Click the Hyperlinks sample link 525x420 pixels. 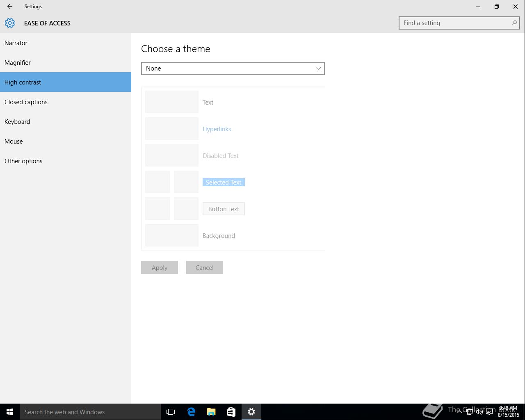point(217,129)
